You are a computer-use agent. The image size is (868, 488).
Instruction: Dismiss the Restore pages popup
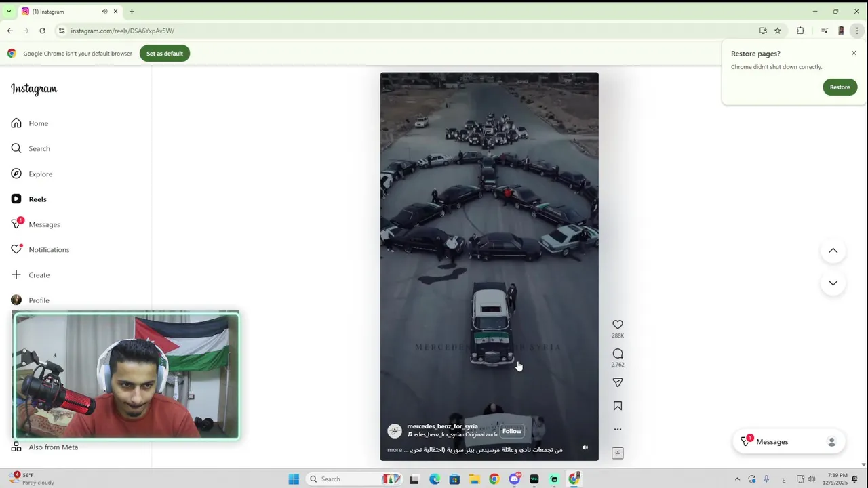[x=854, y=53]
